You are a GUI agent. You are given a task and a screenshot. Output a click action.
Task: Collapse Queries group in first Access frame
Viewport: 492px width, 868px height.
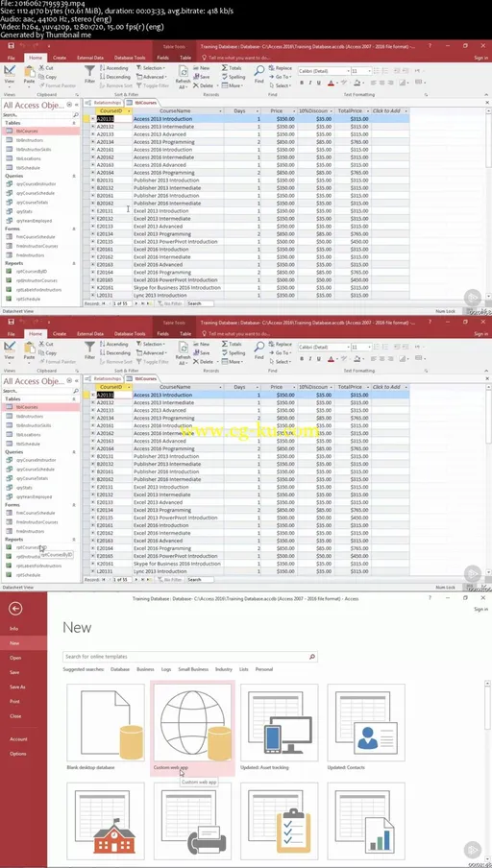(x=74, y=176)
